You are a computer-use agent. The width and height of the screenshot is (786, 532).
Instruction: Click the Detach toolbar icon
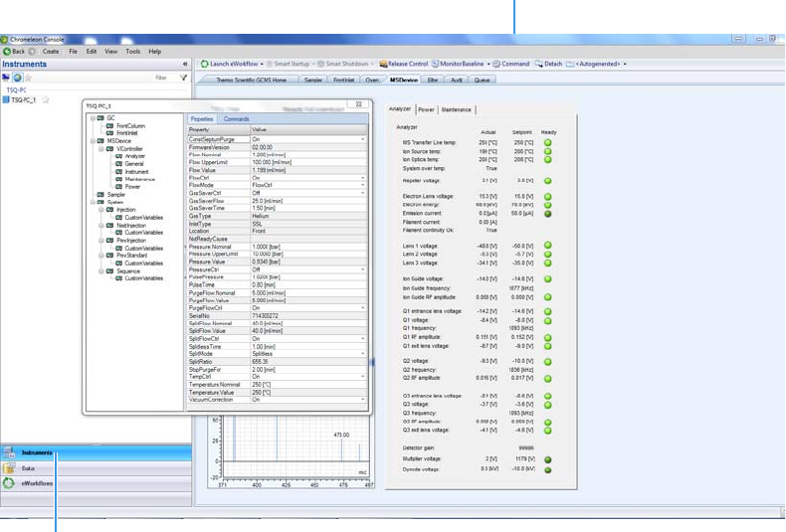[x=538, y=64]
